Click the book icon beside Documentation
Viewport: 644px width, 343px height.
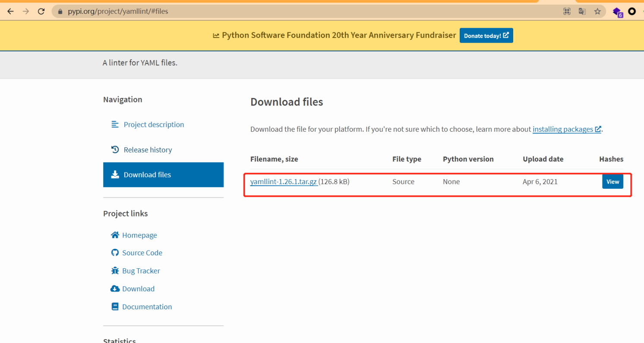(x=115, y=307)
